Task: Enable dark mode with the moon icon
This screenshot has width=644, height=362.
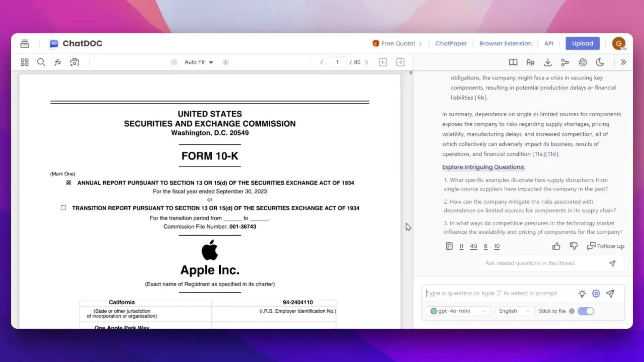Action: [600, 62]
